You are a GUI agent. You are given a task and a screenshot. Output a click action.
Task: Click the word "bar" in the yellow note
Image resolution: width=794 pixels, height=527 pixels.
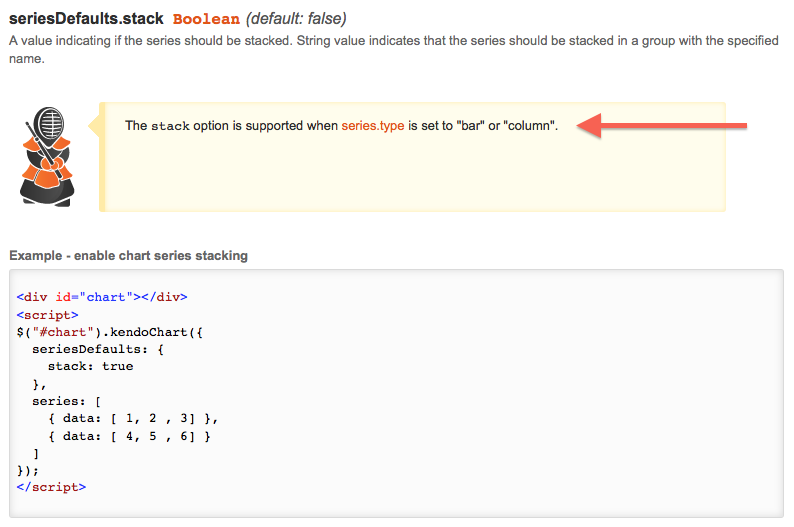469,126
